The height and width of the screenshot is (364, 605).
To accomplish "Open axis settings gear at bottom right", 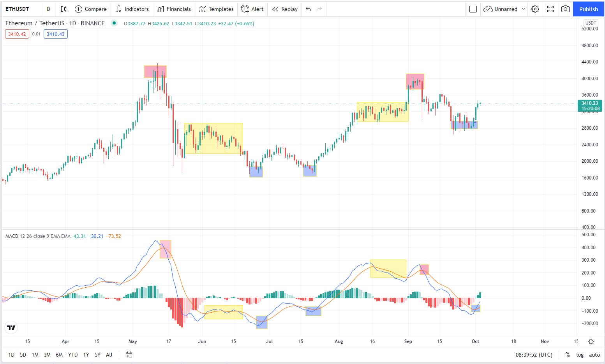I will 591,341.
